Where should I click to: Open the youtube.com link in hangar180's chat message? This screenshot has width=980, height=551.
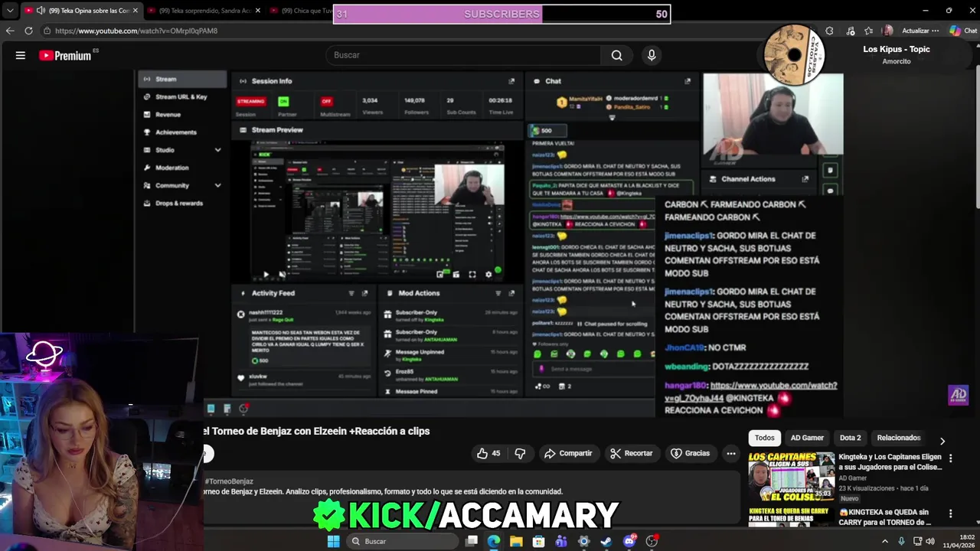coord(750,392)
